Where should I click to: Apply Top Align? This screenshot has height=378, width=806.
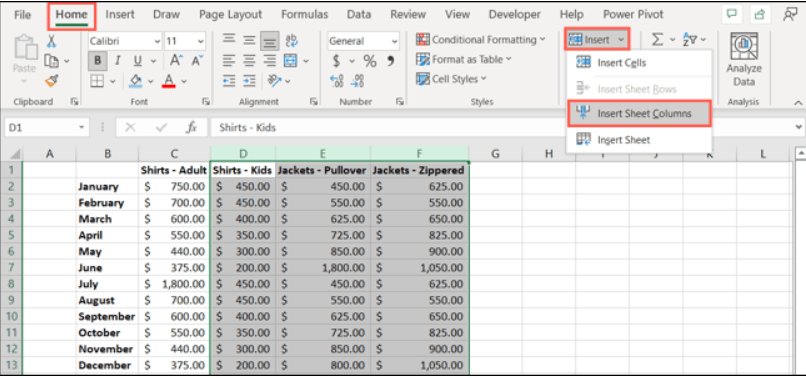pyautogui.click(x=229, y=41)
